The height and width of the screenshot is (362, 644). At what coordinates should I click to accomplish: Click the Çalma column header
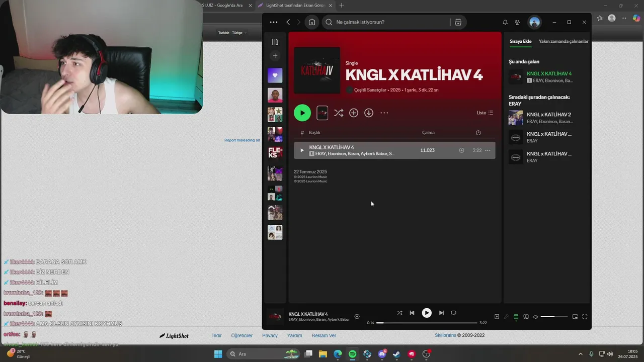(428, 133)
